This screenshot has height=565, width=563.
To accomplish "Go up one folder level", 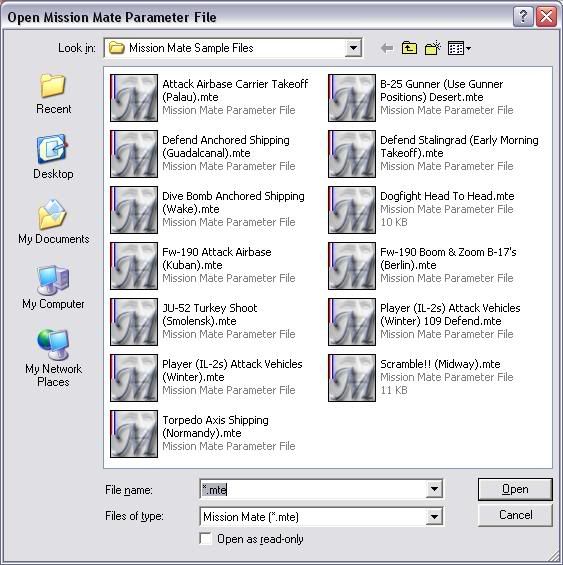I will [x=409, y=48].
